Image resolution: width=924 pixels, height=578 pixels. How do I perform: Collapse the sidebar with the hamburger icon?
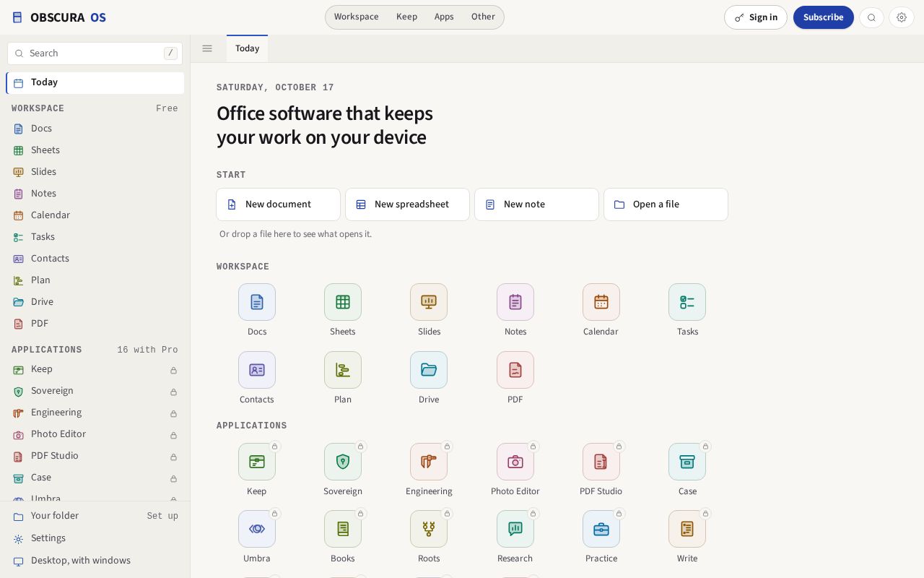[x=207, y=48]
